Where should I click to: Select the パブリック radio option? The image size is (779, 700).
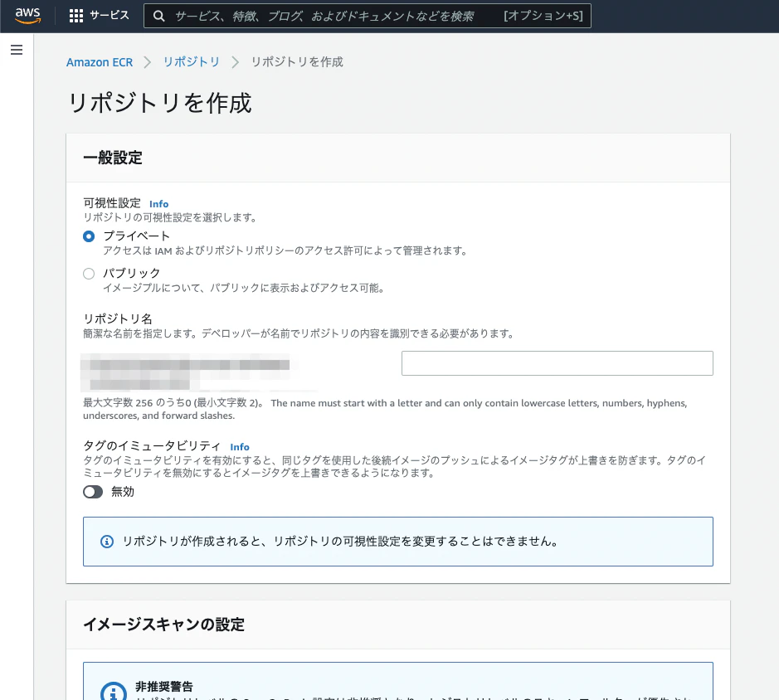click(89, 274)
